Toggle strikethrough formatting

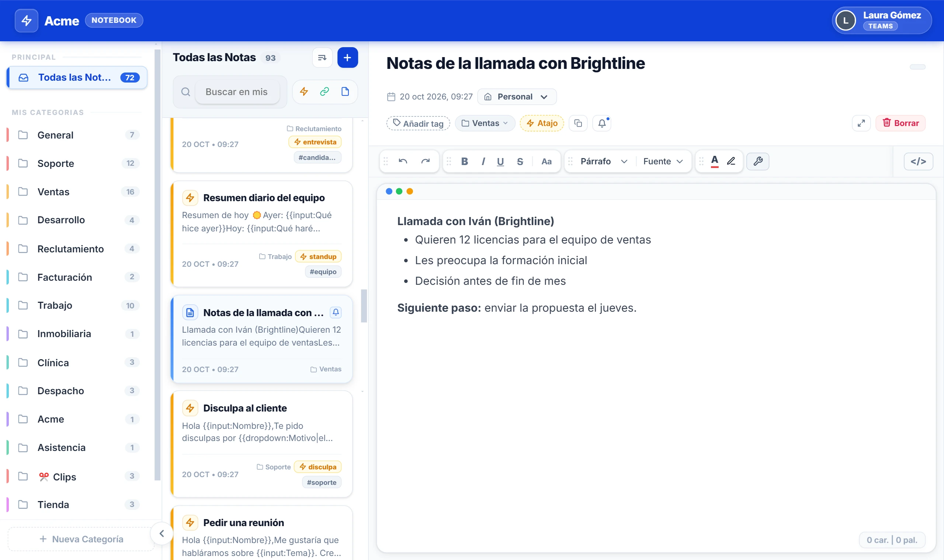[520, 161]
